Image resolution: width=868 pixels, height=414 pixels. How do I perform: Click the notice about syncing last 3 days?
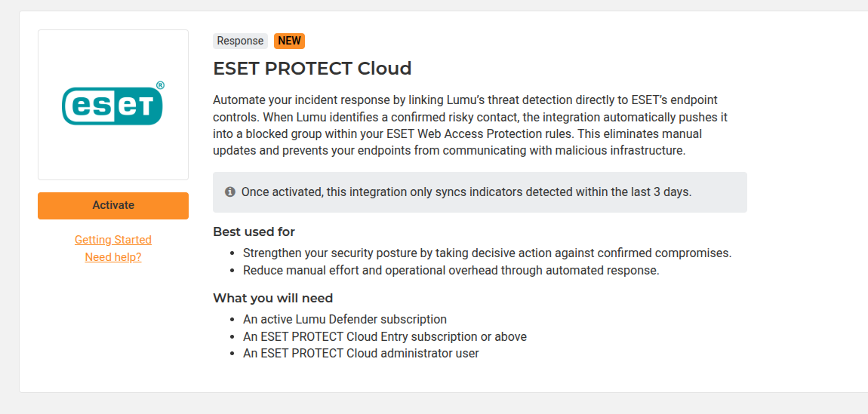coord(480,192)
